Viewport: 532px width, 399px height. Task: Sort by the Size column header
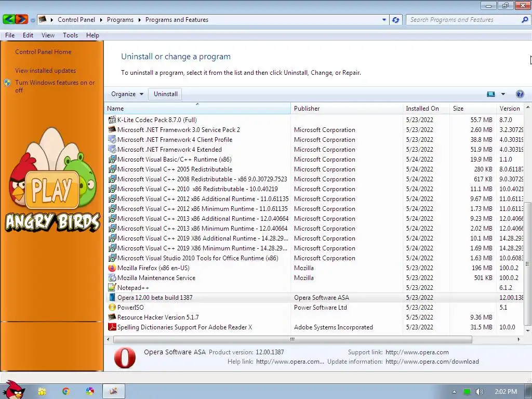(473, 108)
